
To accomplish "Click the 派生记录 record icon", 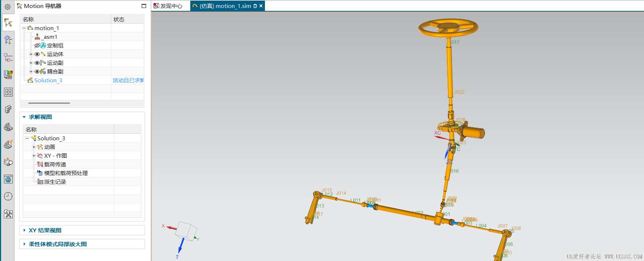I will tap(40, 182).
